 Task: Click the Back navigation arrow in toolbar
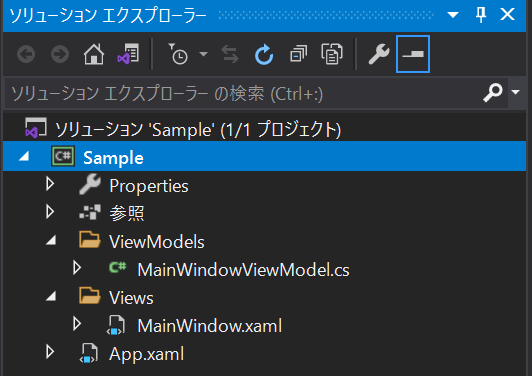[x=26, y=54]
